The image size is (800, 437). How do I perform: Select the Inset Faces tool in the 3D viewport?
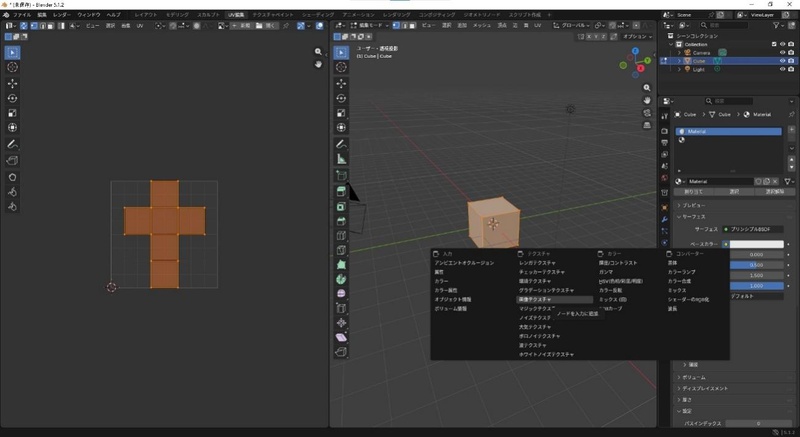(341, 206)
